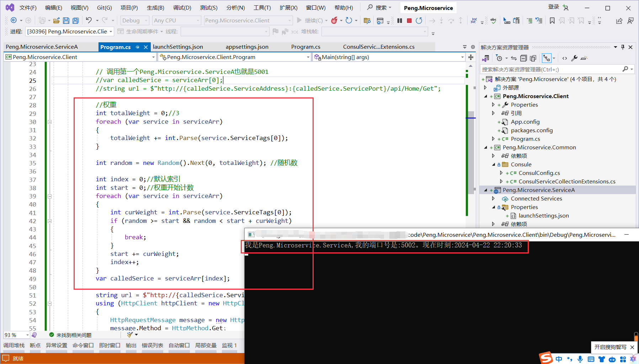This screenshot has height=364, width=639.
Task: Open the 断点 breakpoints panel tab
Action: tap(35, 346)
